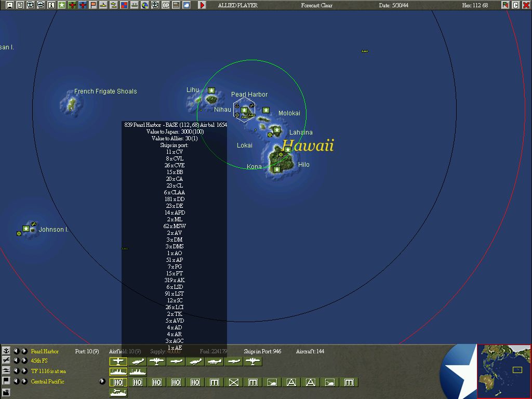Click 'TF 1116 is at sea' text
The height and width of the screenshot is (399, 532).
pyautogui.click(x=48, y=371)
